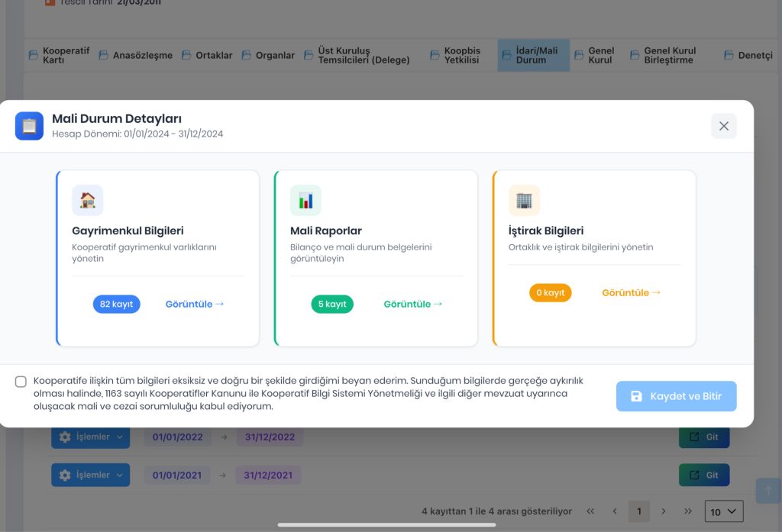
Task: Click the 5 kayıt badge
Action: [x=332, y=304]
